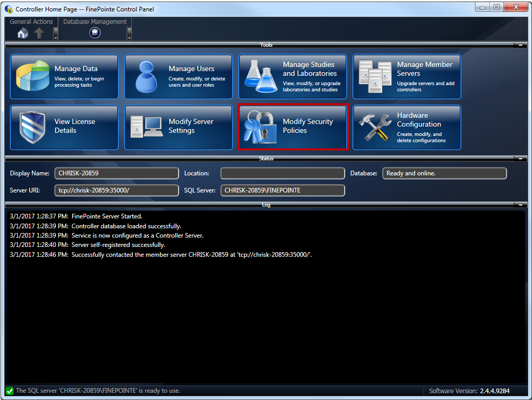Maximize the FinePointe Control Panel window
Screen dimensions: 532x400
pyautogui.click(x=496, y=7)
